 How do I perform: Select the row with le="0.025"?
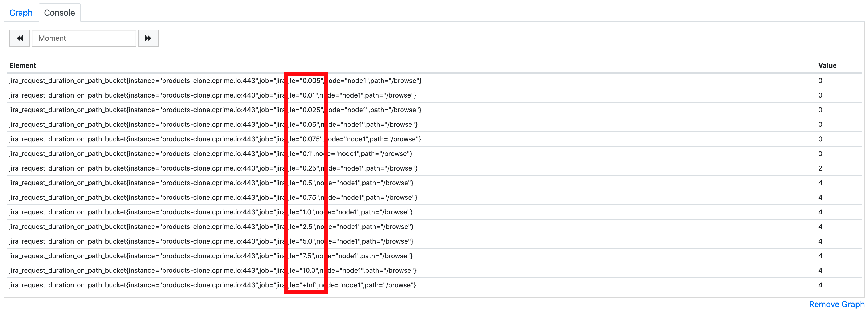click(434, 110)
